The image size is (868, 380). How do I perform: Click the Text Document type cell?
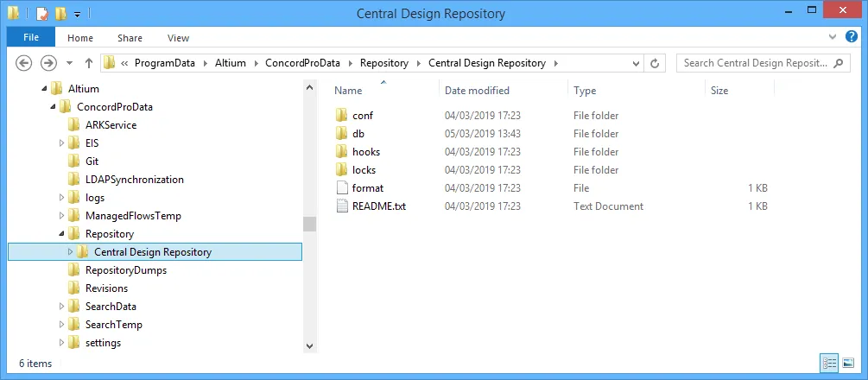pyautogui.click(x=608, y=206)
